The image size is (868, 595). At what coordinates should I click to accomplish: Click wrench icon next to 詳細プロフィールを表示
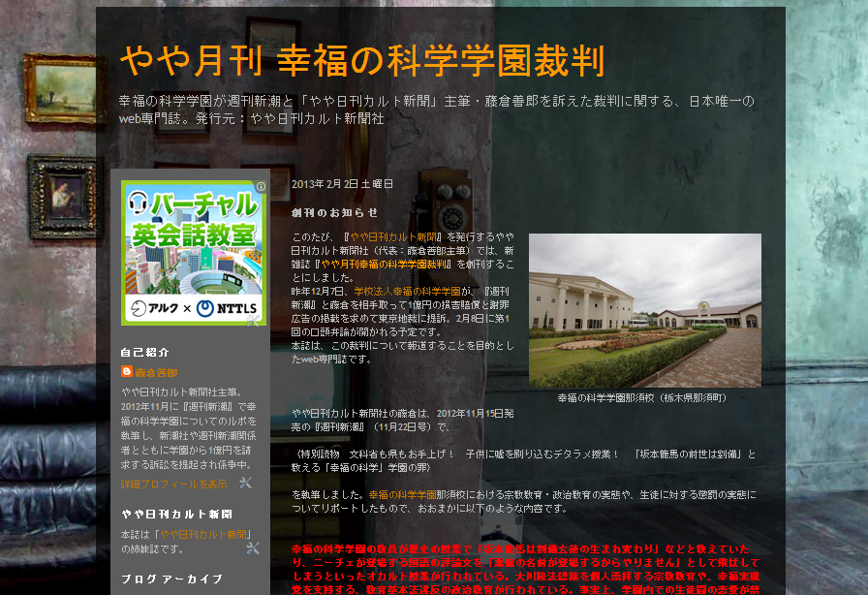point(246,484)
